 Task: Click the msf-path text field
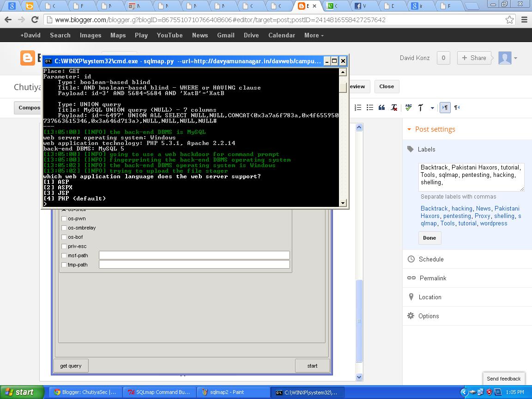pyautogui.click(x=194, y=255)
